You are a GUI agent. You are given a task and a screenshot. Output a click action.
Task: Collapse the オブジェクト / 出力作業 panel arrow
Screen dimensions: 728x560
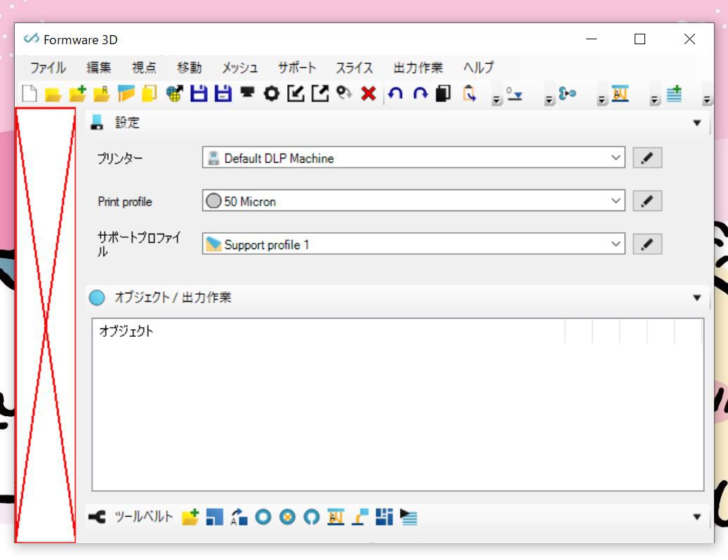(x=697, y=298)
